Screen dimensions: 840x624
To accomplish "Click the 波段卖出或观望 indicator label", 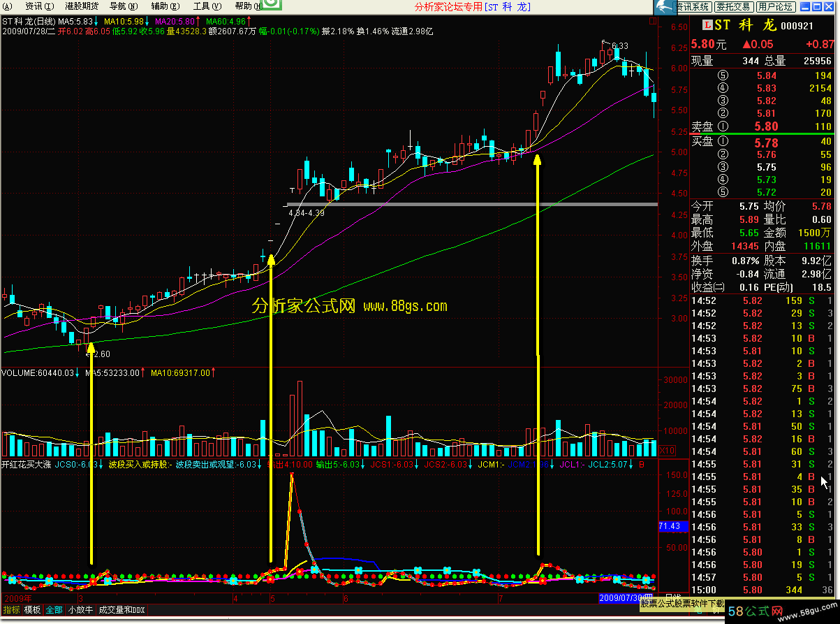I will point(205,464).
